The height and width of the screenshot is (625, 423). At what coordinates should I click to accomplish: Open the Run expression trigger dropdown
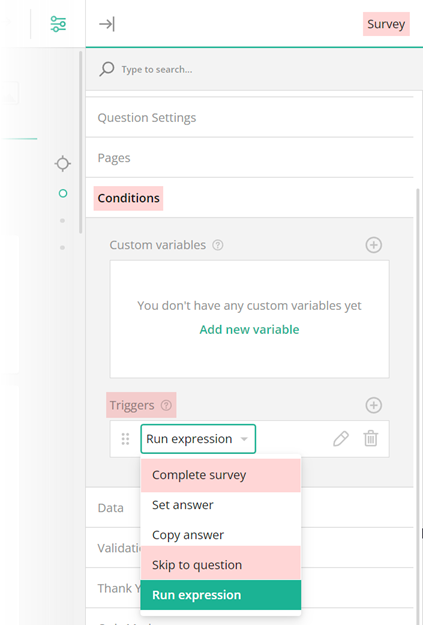coord(198,439)
